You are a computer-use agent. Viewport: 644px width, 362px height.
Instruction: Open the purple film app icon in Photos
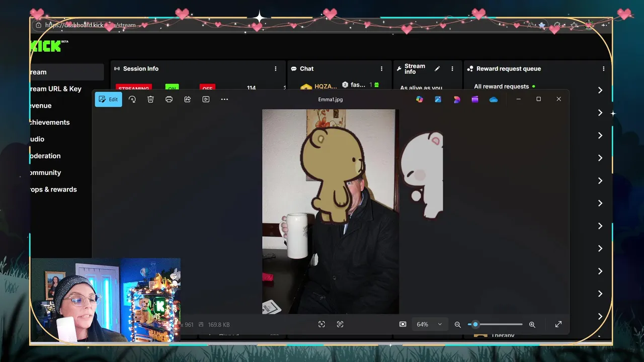(475, 100)
